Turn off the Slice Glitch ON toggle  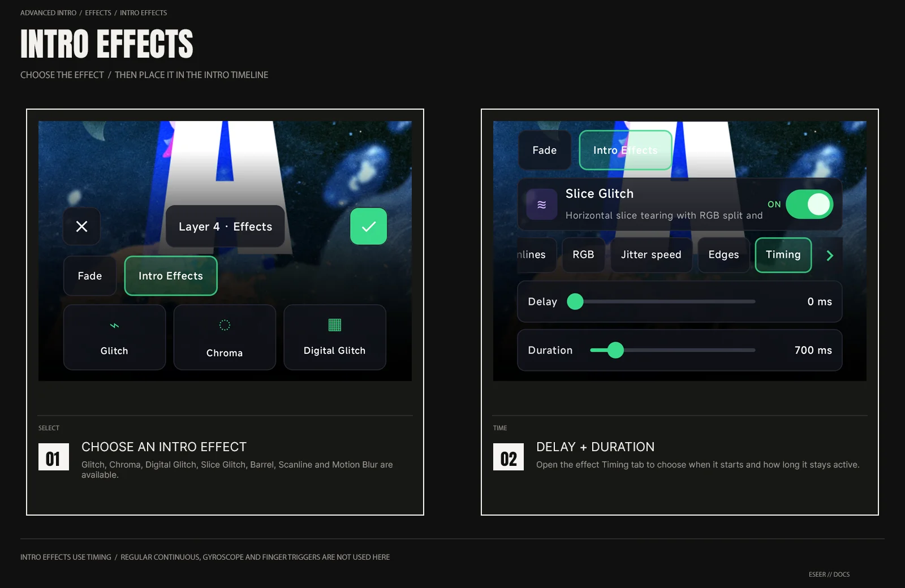809,204
